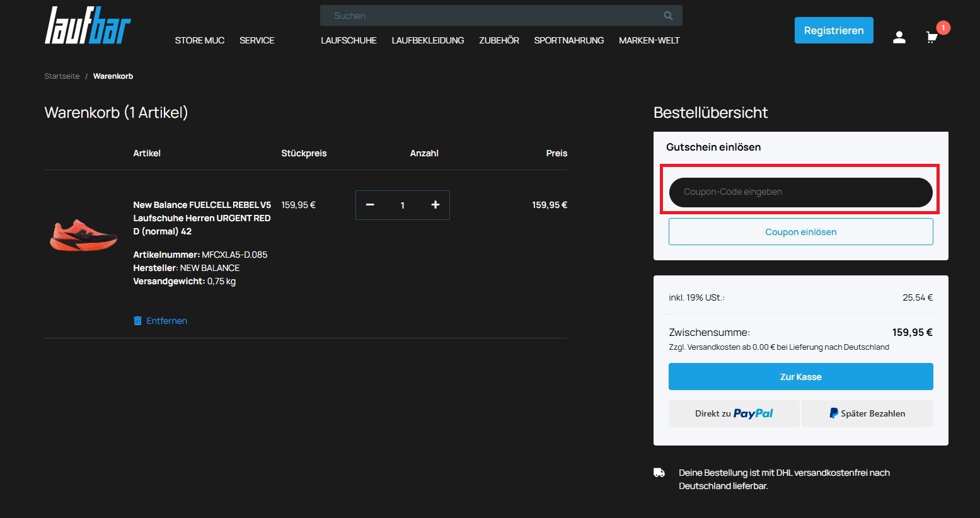Click the Coupon-Code eingeben field
The image size is (980, 518).
[x=800, y=192]
